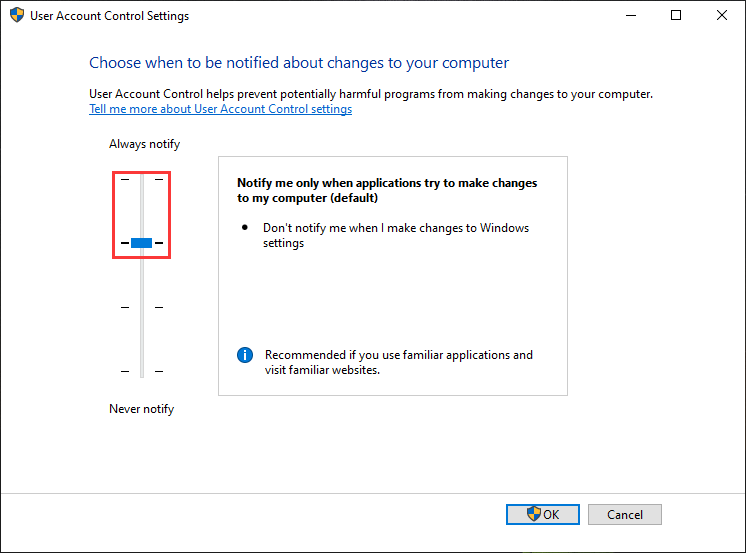Viewport: 746px width, 553px height.
Task: Close the User Account Control Settings window
Action: tap(722, 16)
